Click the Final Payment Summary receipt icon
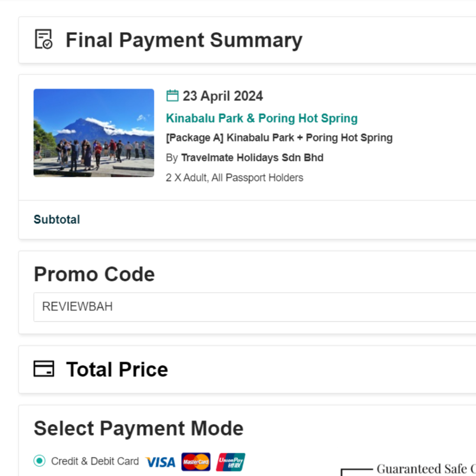Screen dimensions: 476x476 pos(44,40)
